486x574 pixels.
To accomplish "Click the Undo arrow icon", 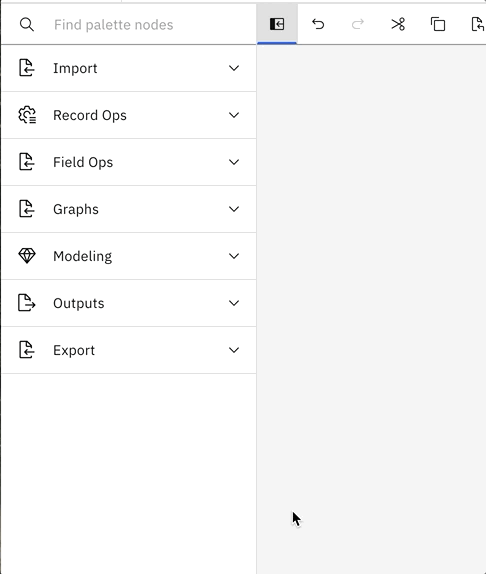I will tap(318, 24).
